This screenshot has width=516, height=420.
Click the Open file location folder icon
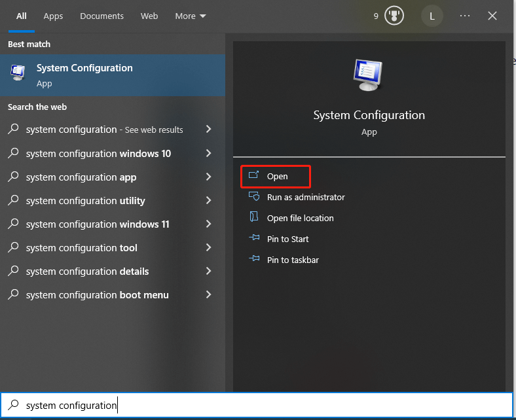[253, 217]
